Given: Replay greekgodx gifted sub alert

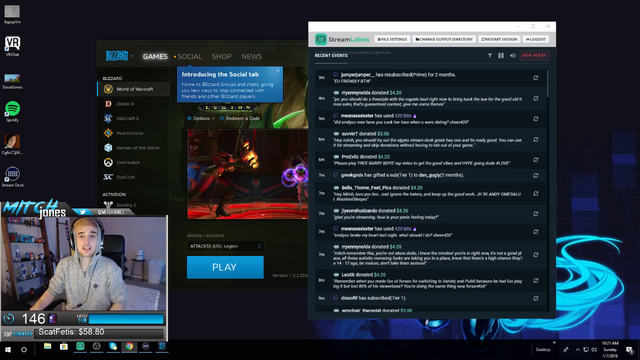Looking at the screenshot, I should 536,175.
